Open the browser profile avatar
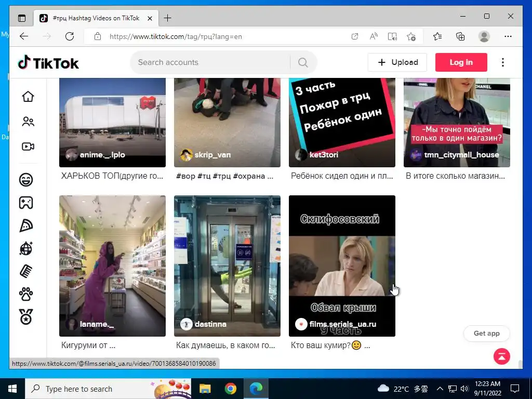Image resolution: width=532 pixels, height=399 pixels. click(484, 36)
